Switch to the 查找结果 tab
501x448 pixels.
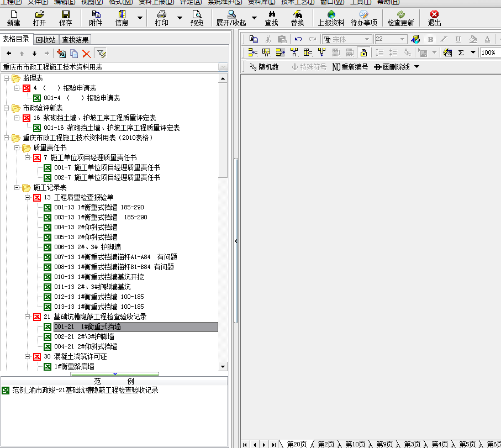(x=75, y=40)
